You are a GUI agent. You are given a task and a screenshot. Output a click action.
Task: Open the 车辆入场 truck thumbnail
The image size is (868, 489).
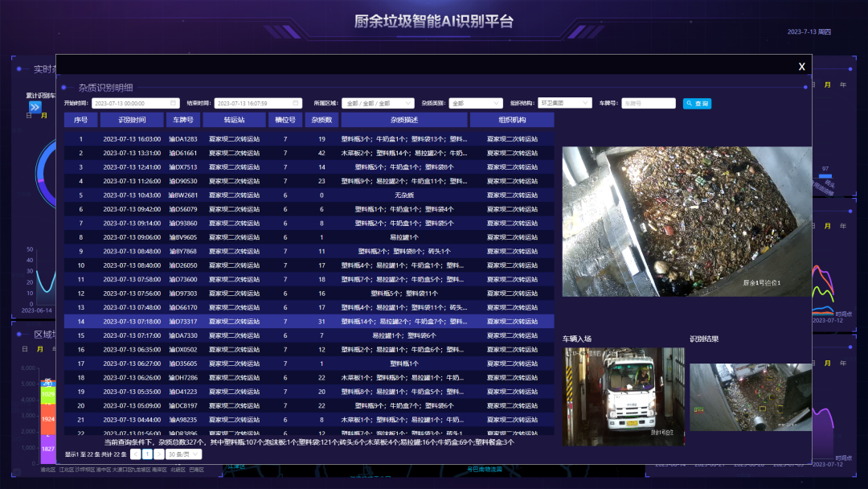tap(624, 397)
